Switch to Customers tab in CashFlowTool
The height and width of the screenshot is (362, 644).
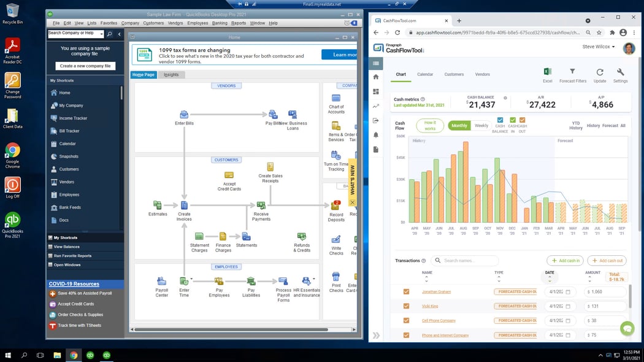454,74
